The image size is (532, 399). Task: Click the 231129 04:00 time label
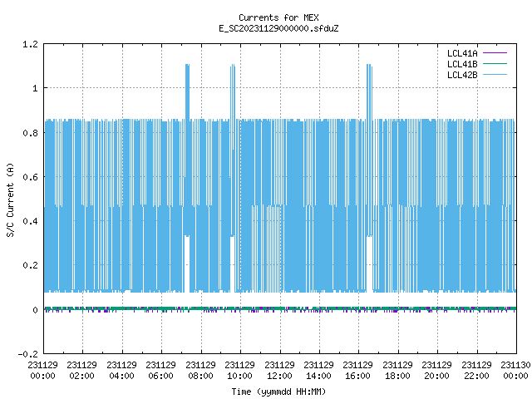click(x=121, y=371)
